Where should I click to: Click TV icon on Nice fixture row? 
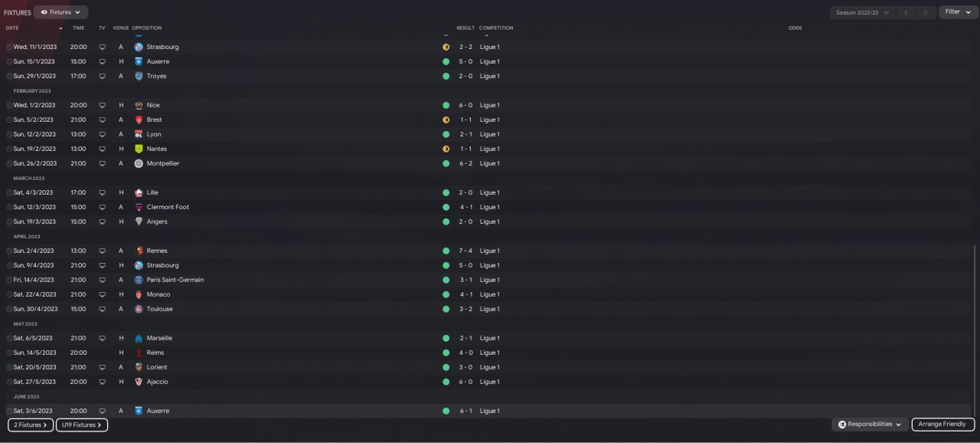[x=102, y=105]
